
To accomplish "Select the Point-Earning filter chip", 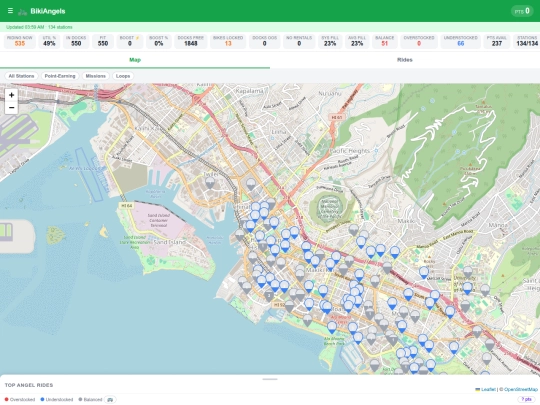I will 60,76.
